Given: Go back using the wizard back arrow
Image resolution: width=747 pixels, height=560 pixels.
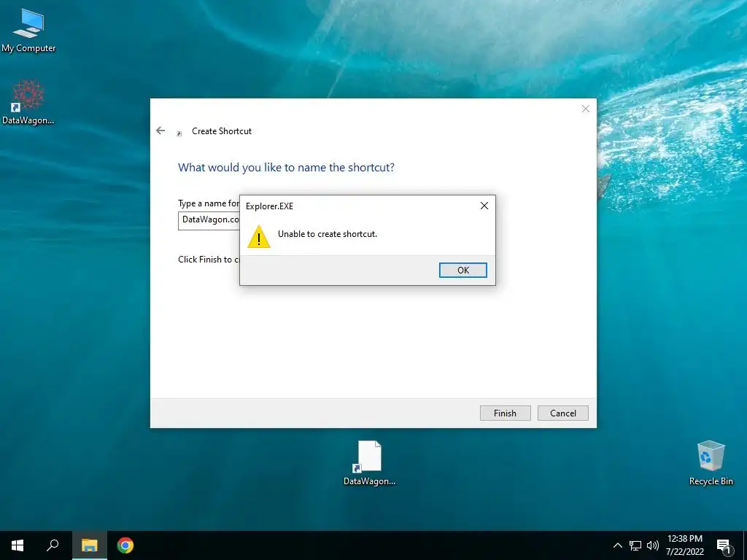Looking at the screenshot, I should tap(160, 131).
